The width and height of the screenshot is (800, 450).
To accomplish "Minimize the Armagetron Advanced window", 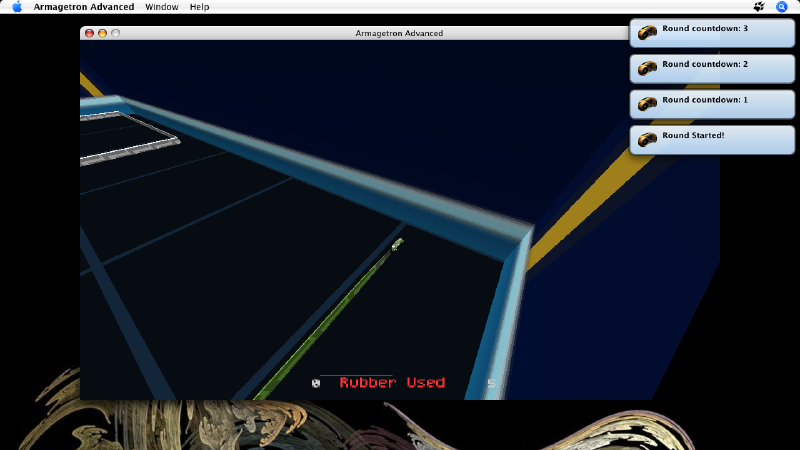I will point(103,33).
